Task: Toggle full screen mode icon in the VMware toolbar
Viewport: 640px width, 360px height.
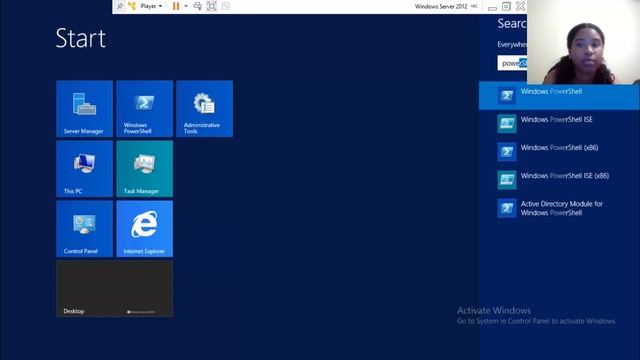Action: (211, 6)
